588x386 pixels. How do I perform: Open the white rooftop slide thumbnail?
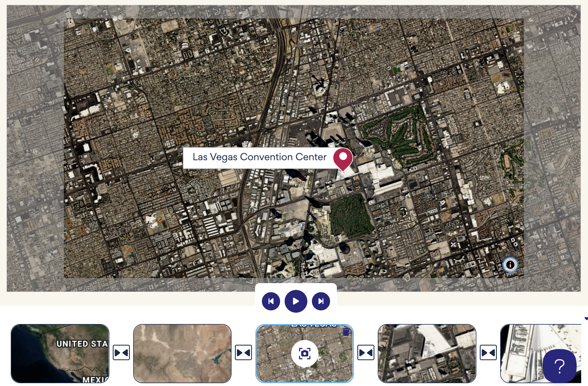[541, 353]
